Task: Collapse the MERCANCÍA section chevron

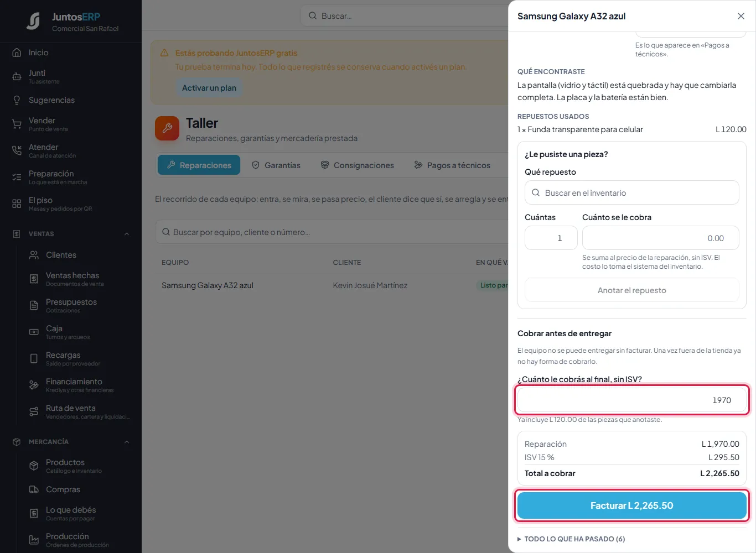Action: point(127,442)
